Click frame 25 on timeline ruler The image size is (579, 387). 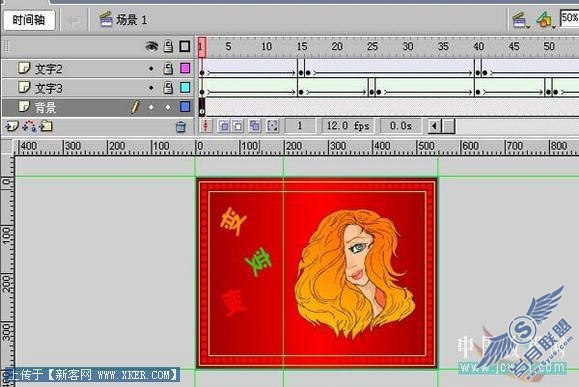(372, 47)
